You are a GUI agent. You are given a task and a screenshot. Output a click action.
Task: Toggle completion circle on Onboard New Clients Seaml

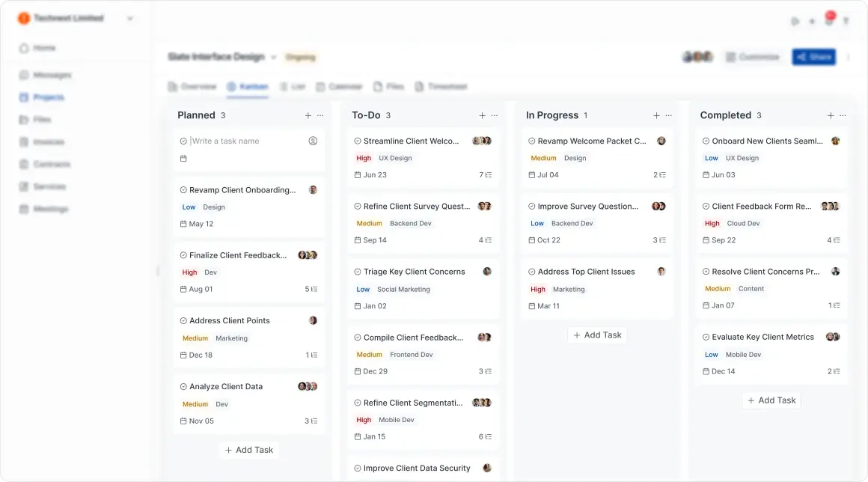(706, 141)
